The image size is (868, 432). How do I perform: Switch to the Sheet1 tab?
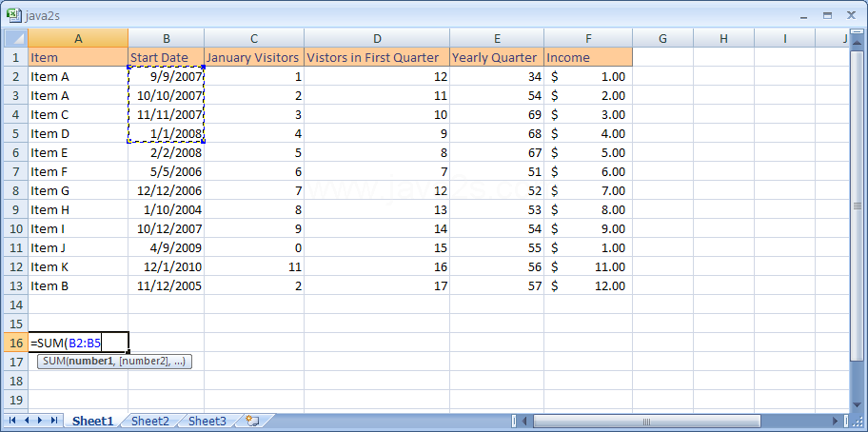[92, 421]
